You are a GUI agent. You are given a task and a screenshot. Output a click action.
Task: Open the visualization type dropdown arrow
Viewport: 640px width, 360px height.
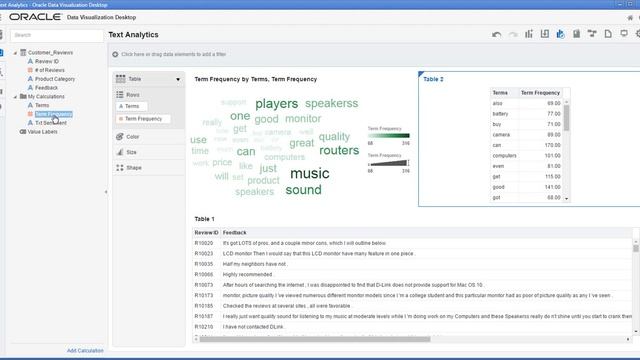point(178,79)
